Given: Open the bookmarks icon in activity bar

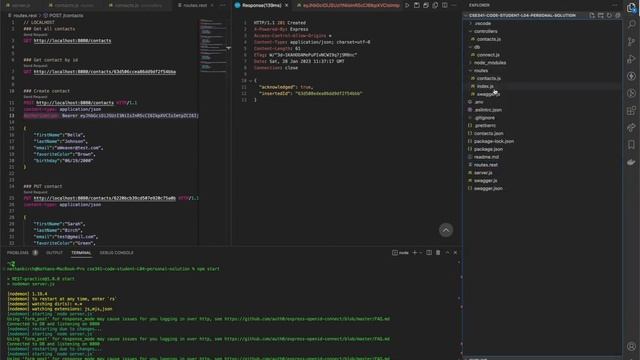Looking at the screenshot, I should coord(631,144).
